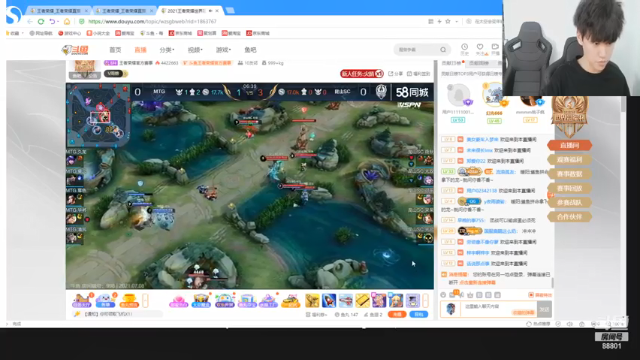This screenshot has height=360, width=640.
Task: Expand the 分类 dropdown menu
Action: 167,50
